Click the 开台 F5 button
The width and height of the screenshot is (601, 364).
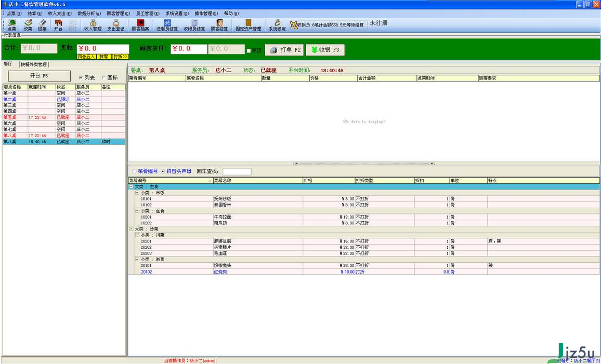[40, 76]
